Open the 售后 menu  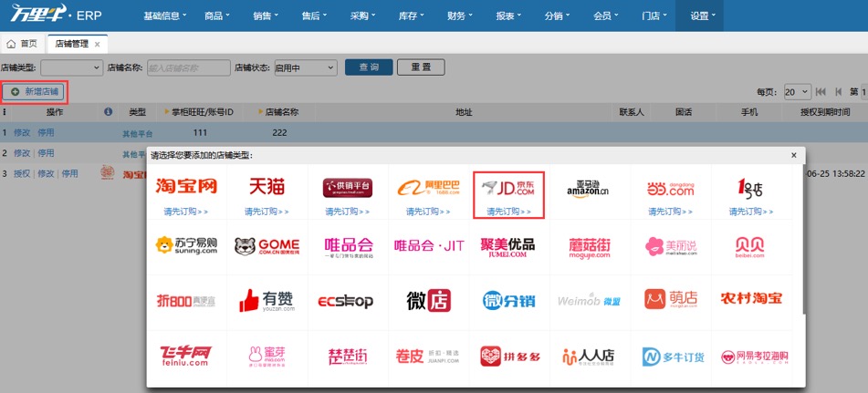(314, 16)
